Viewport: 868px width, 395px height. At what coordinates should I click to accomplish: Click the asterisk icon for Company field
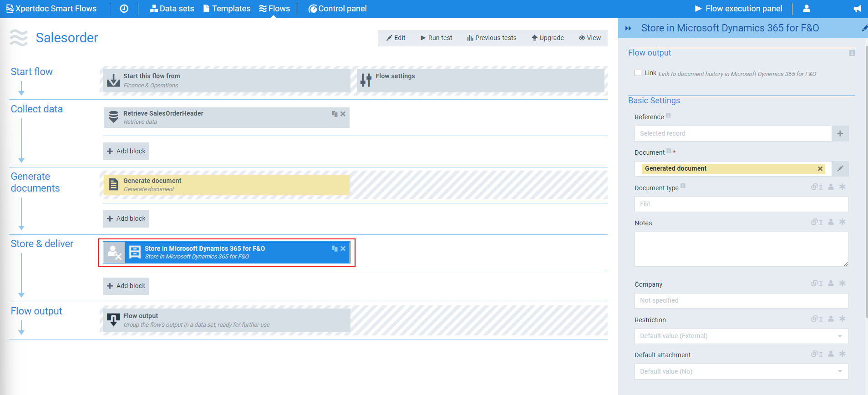(843, 284)
